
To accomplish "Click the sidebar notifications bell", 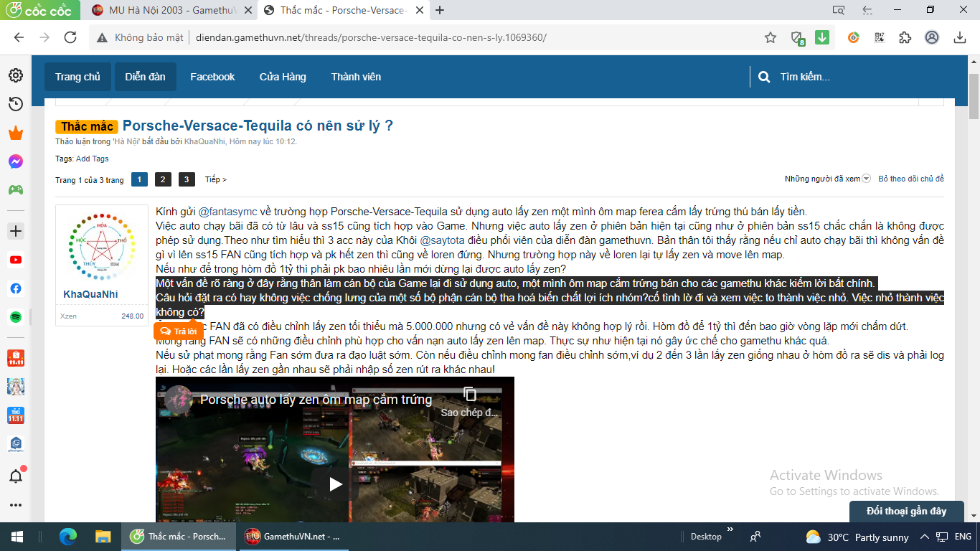I will click(16, 476).
